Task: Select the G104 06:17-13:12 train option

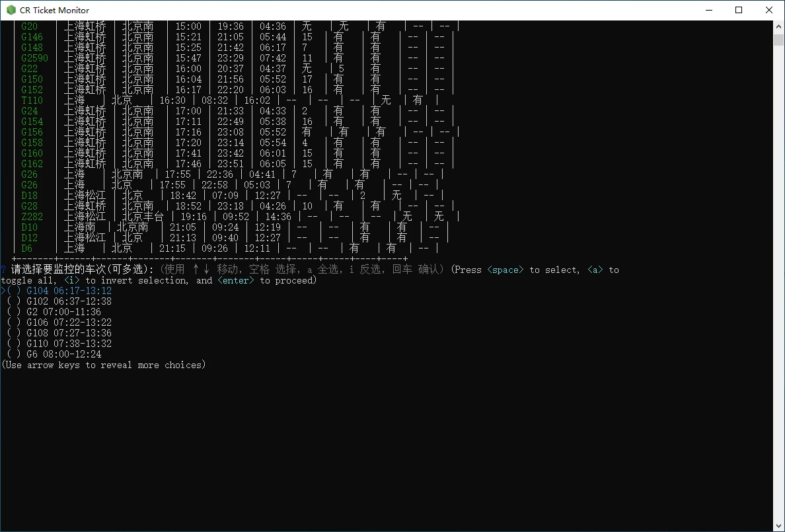Action: [69, 291]
